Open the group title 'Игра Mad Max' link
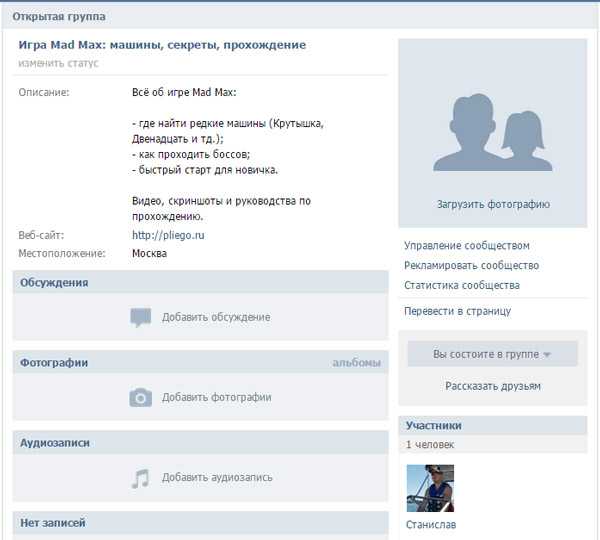Image resolution: width=600 pixels, height=540 pixels. point(162,45)
